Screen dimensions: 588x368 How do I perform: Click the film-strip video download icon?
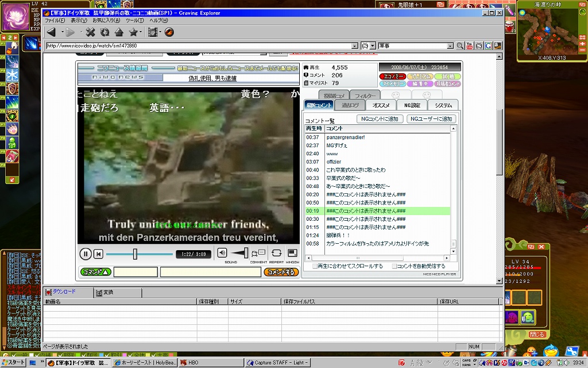click(152, 32)
